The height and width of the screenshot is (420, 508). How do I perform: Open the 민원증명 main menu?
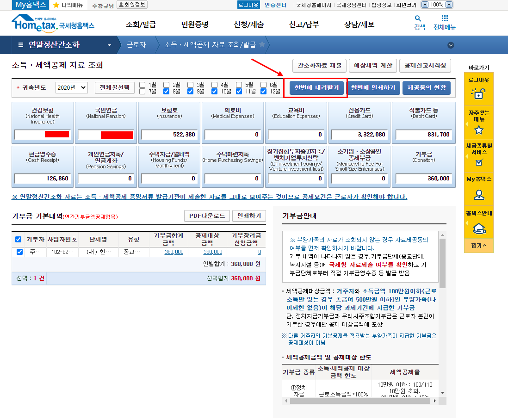195,25
